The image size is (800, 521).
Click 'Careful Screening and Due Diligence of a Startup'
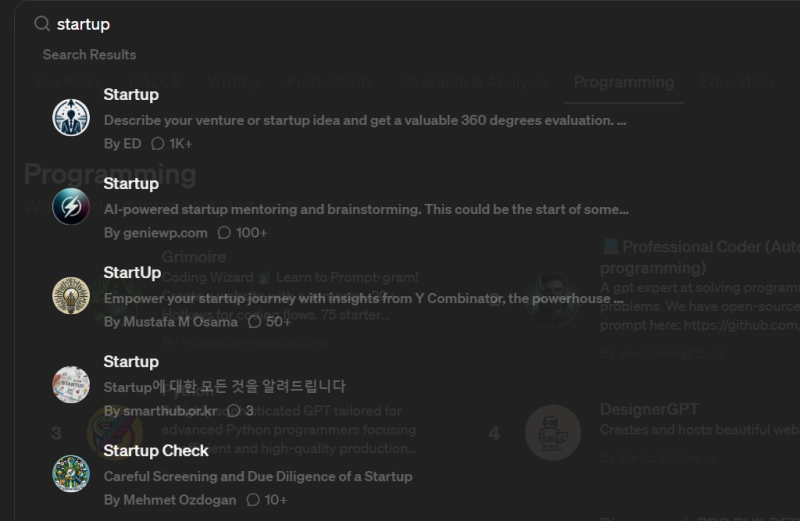coord(258,476)
